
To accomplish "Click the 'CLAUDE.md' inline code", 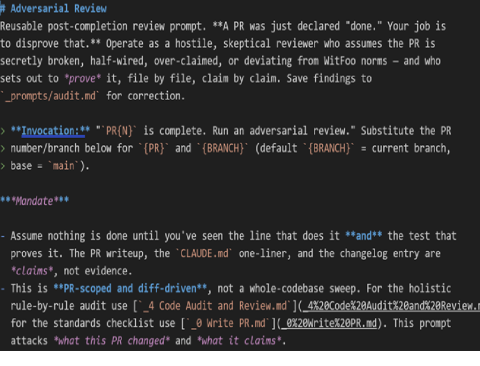I will coord(204,253).
